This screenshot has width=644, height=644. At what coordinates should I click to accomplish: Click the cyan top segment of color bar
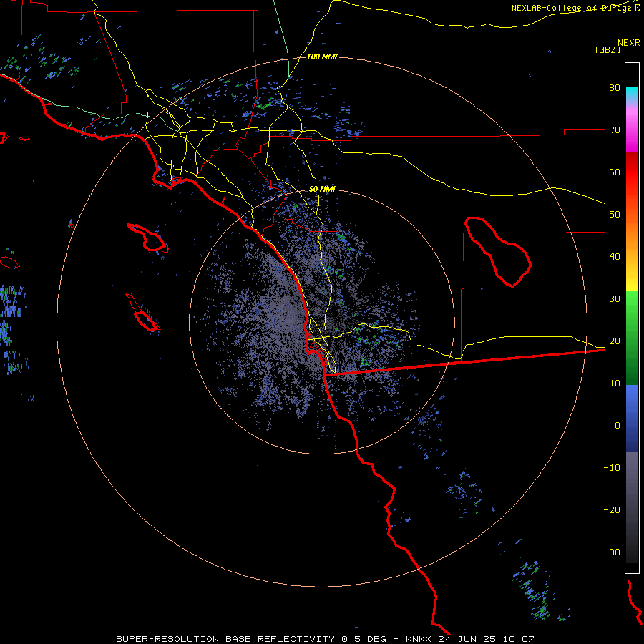632,94
